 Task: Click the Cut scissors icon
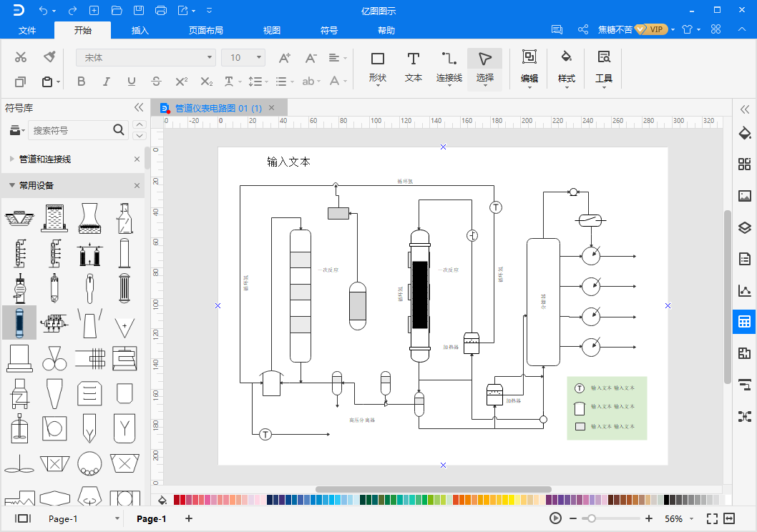click(20, 57)
